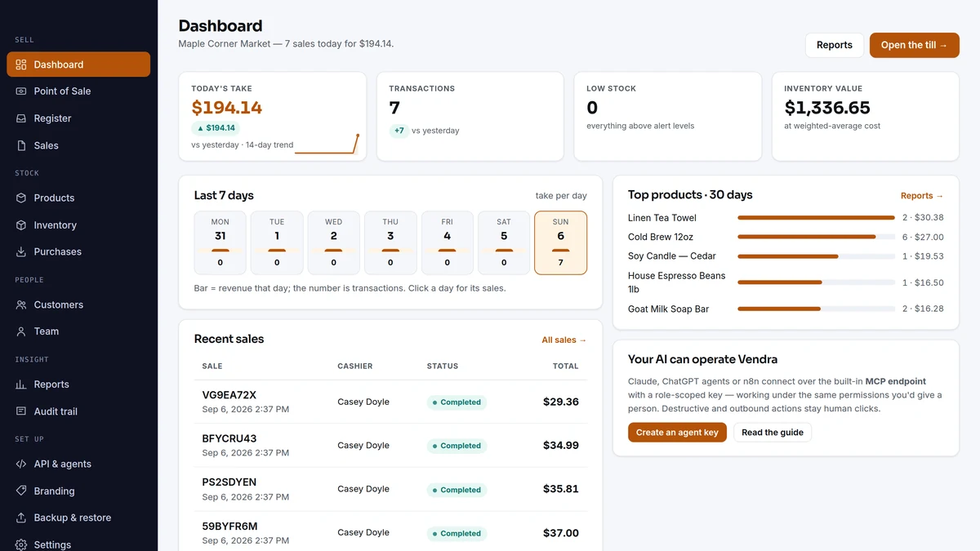980x551 pixels.
Task: Click the Sales document icon
Action: point(21,145)
